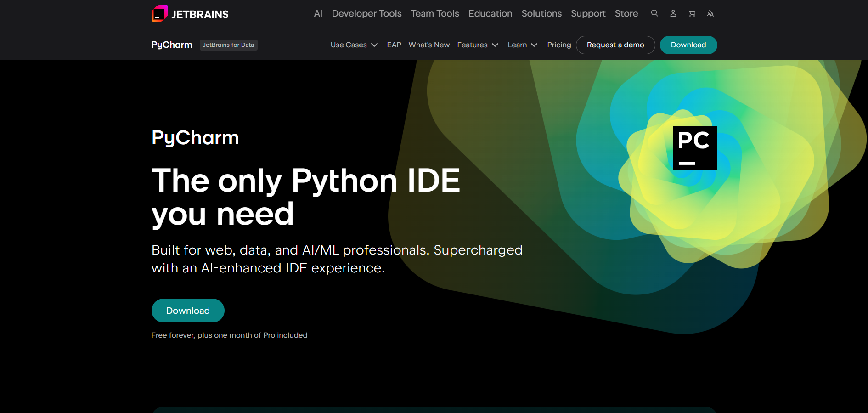Expand the Features dropdown
The image size is (868, 413).
pos(478,45)
